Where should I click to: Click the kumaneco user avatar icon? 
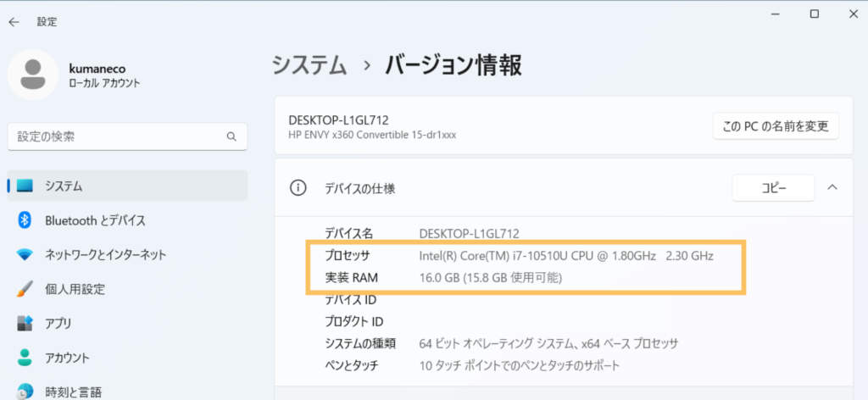coord(33,74)
